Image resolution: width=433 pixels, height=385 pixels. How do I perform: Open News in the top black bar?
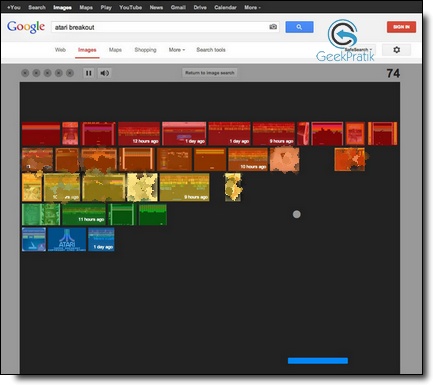coord(156,7)
